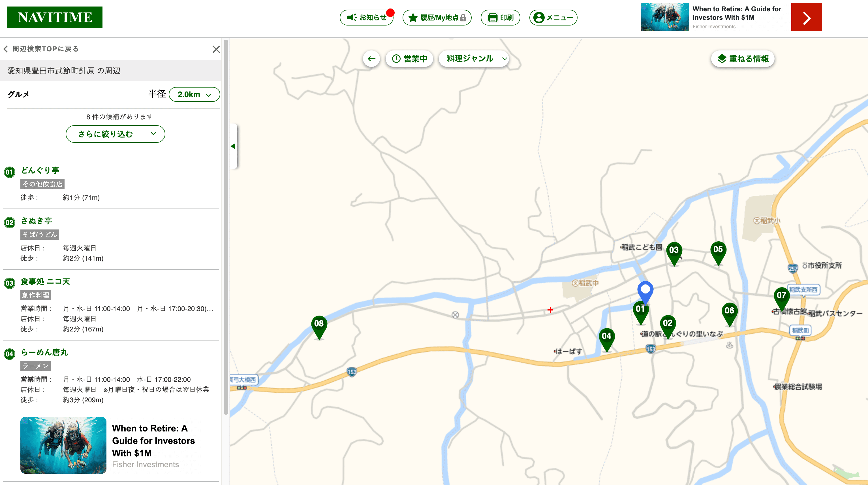Expand さらに絞り込む filter options

click(115, 134)
